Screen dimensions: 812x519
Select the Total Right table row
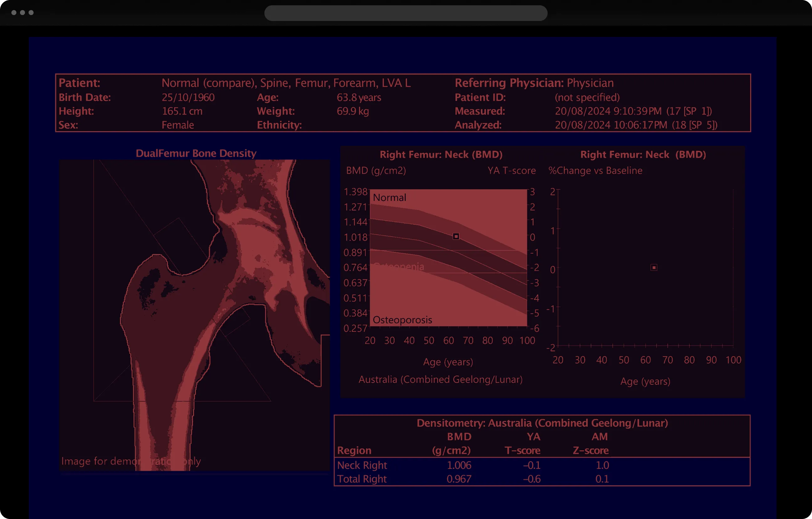[x=542, y=479]
